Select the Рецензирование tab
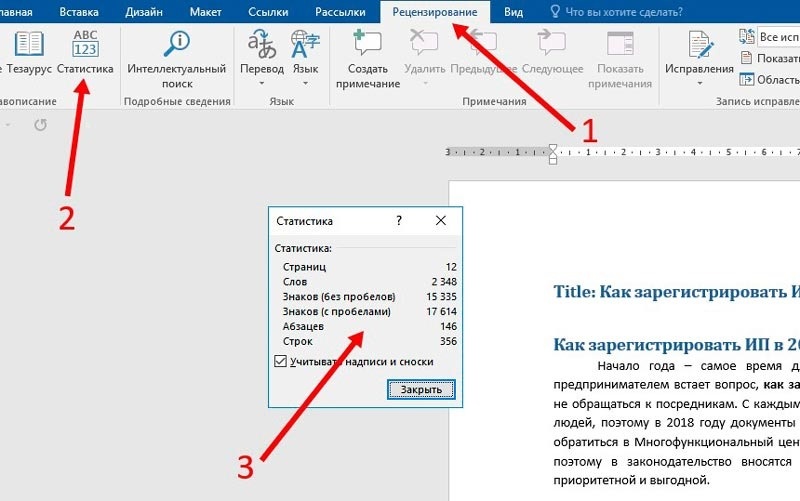Image resolution: width=800 pixels, height=501 pixels. [435, 12]
